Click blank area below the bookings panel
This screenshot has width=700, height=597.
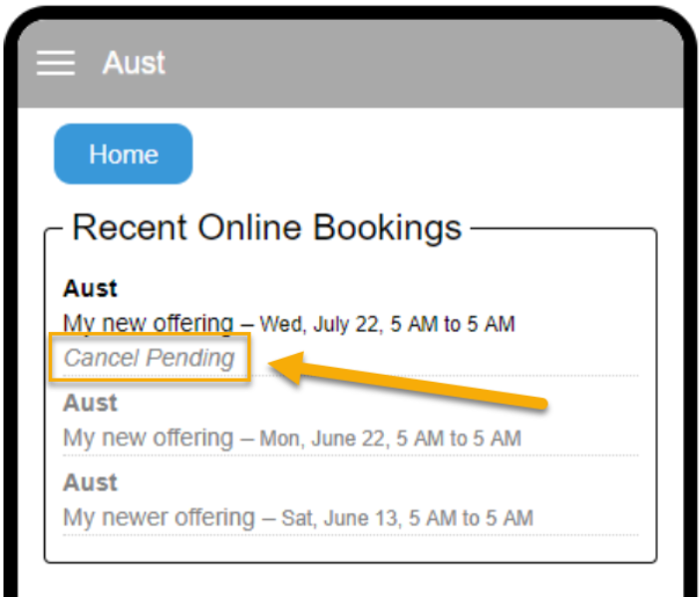coord(349,581)
